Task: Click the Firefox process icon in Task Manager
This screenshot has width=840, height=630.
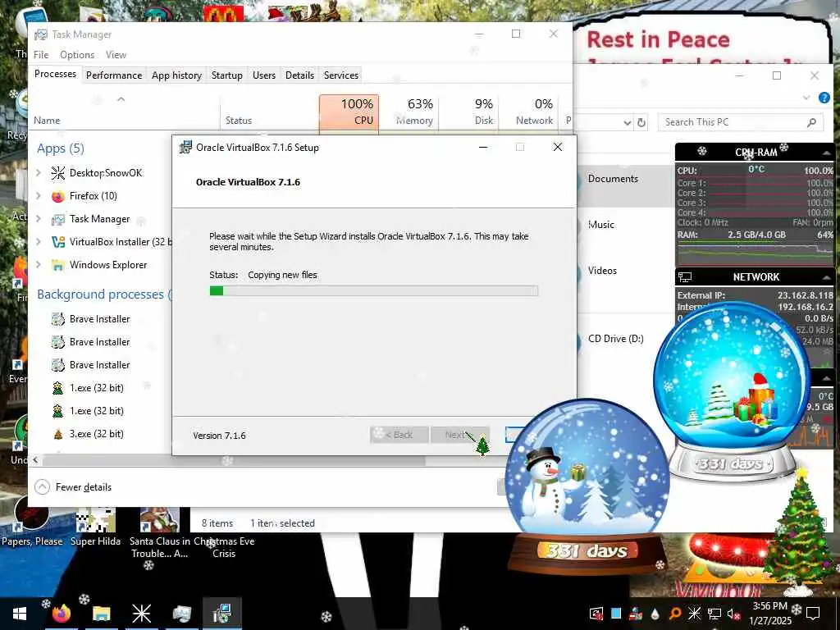Action: [58, 196]
